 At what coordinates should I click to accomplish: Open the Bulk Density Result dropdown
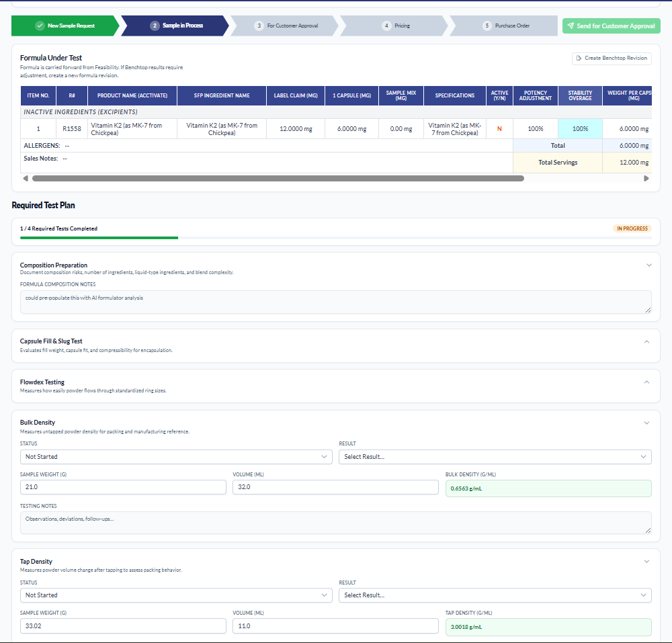click(495, 457)
